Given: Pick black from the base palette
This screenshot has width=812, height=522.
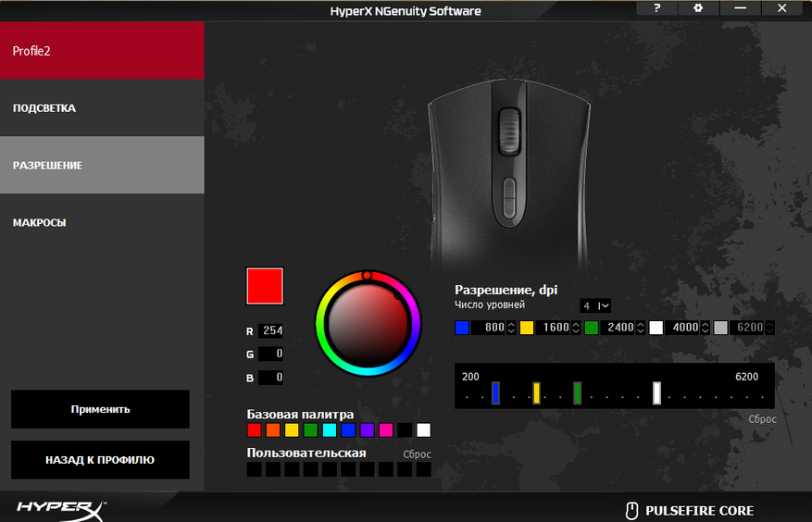Looking at the screenshot, I should [405, 429].
